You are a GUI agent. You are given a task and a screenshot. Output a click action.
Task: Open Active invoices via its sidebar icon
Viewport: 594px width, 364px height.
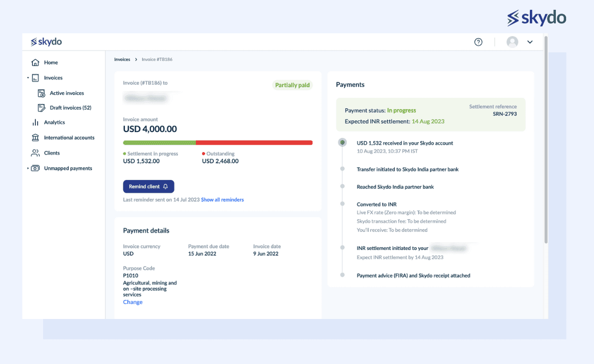pyautogui.click(x=41, y=93)
